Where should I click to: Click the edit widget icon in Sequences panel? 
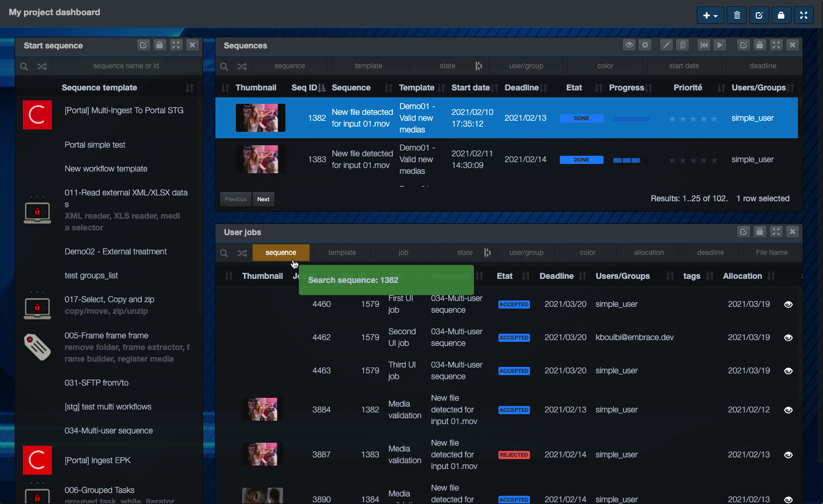(744, 45)
